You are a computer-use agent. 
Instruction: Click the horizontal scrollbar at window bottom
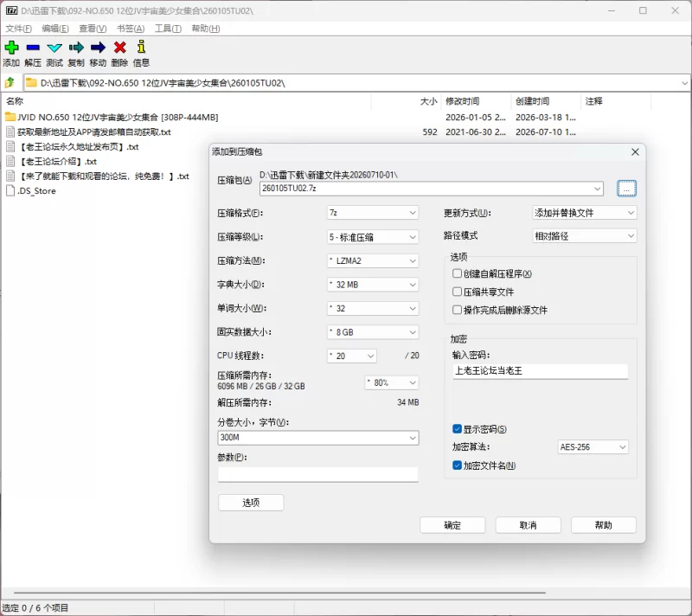279,593
